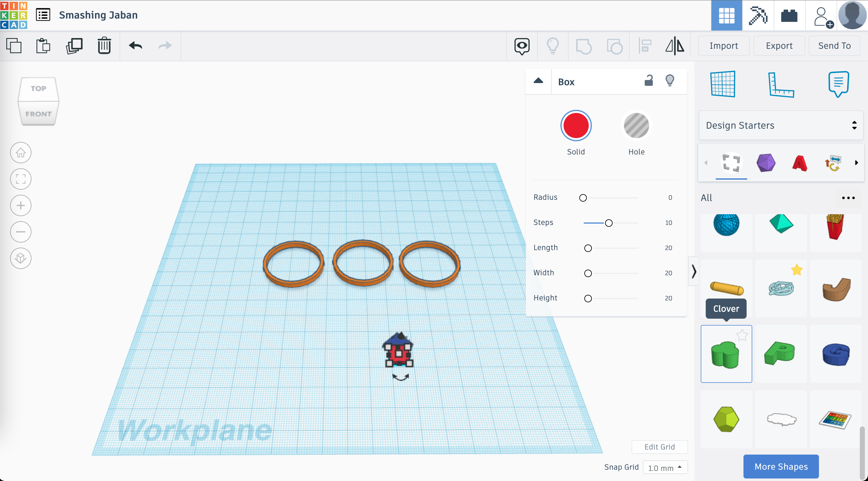Open the Design Starters dropdown
Screen dimensions: 868x481
(x=780, y=126)
